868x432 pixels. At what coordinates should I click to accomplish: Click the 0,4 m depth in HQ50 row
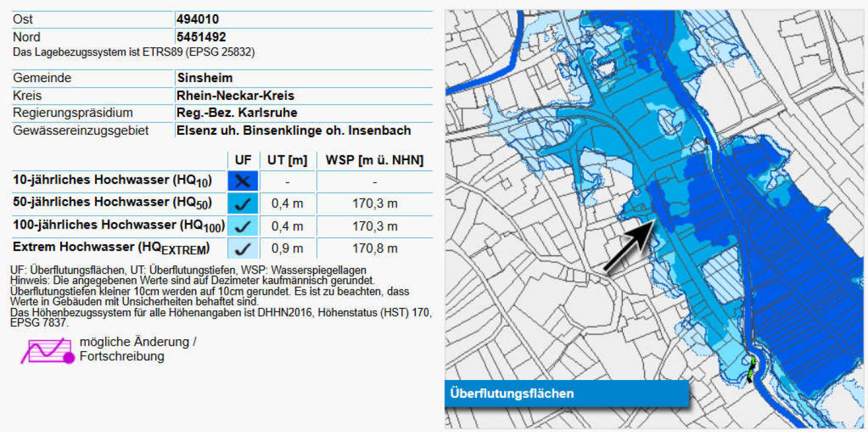pyautogui.click(x=287, y=204)
